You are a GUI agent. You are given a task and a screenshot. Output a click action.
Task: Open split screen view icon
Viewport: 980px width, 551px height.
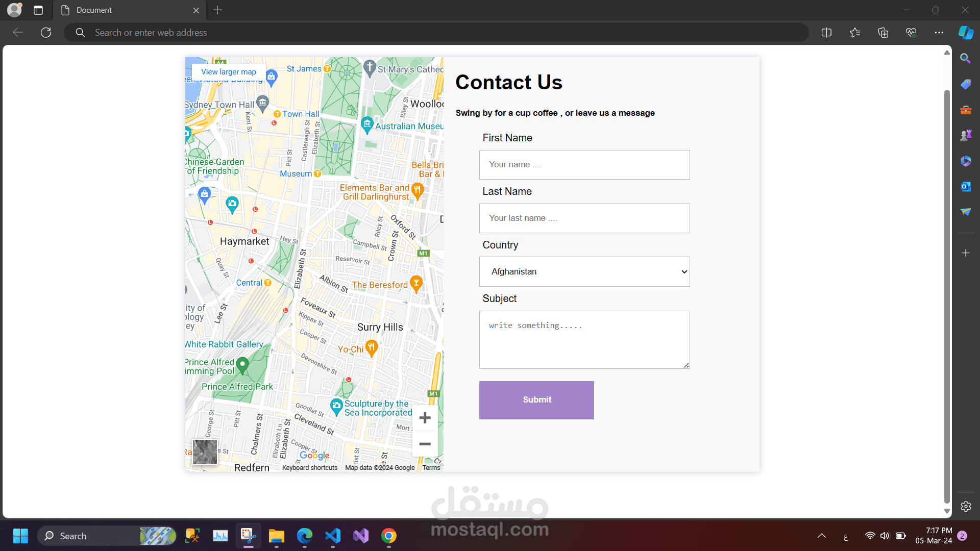[826, 33]
